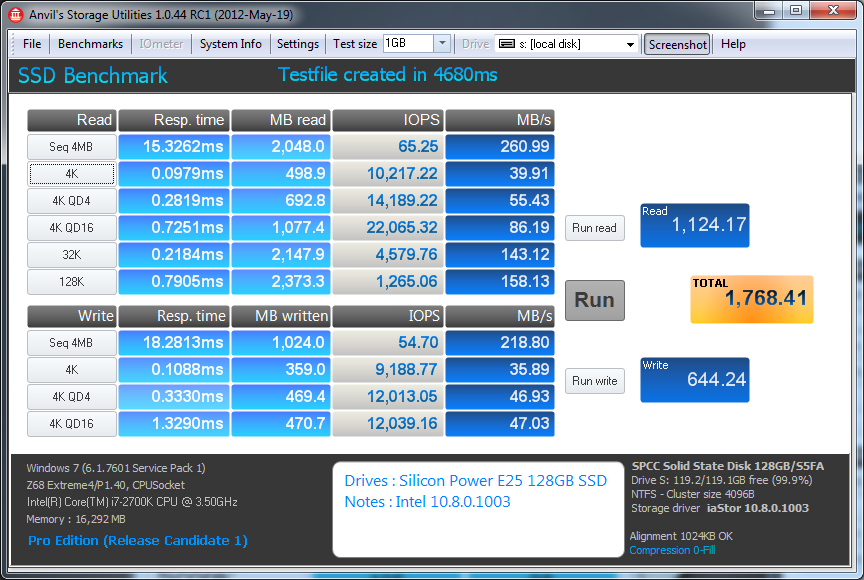Click the Drives and Notes text box

(x=478, y=509)
